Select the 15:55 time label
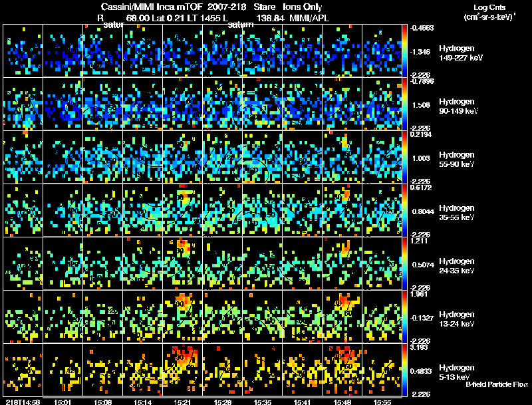This screenshot has width=532, height=405. (382, 402)
